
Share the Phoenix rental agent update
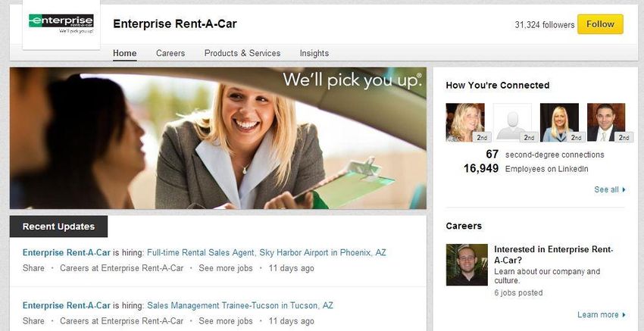click(33, 268)
